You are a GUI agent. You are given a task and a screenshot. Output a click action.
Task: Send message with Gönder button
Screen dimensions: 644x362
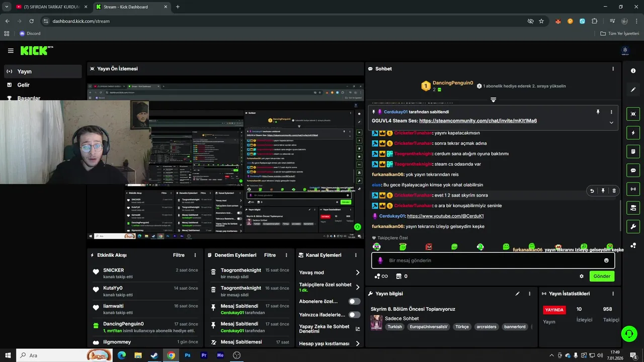pos(602,276)
